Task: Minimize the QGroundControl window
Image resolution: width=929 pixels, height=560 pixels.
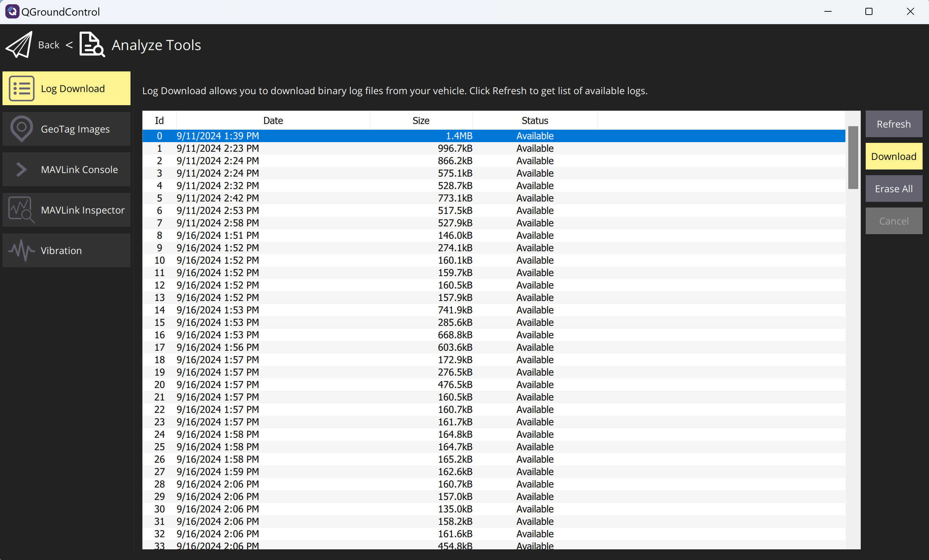Action: click(x=828, y=12)
